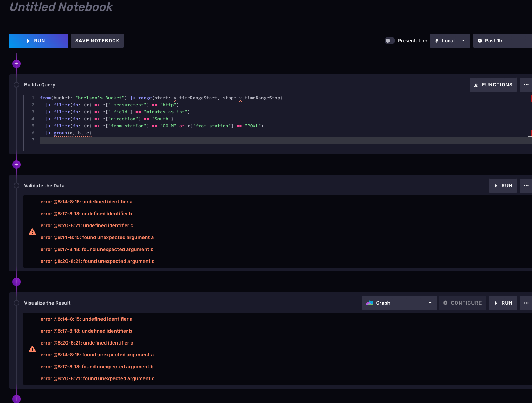Image resolution: width=532 pixels, height=403 pixels.
Task: Click SAVE NOTEBOOK
Action: pos(97,40)
